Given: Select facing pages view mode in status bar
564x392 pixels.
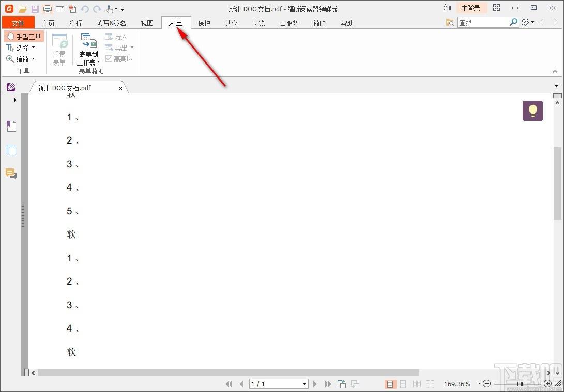Looking at the screenshot, I should tap(417, 384).
